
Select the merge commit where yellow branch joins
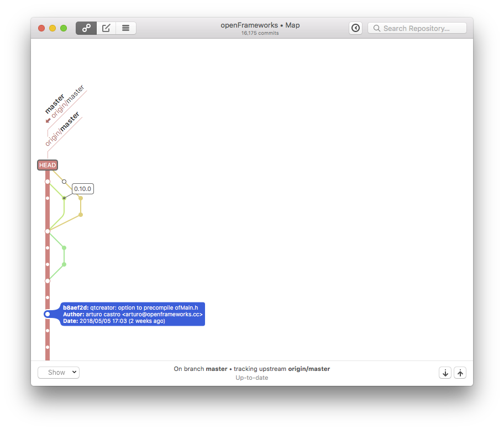[48, 231]
